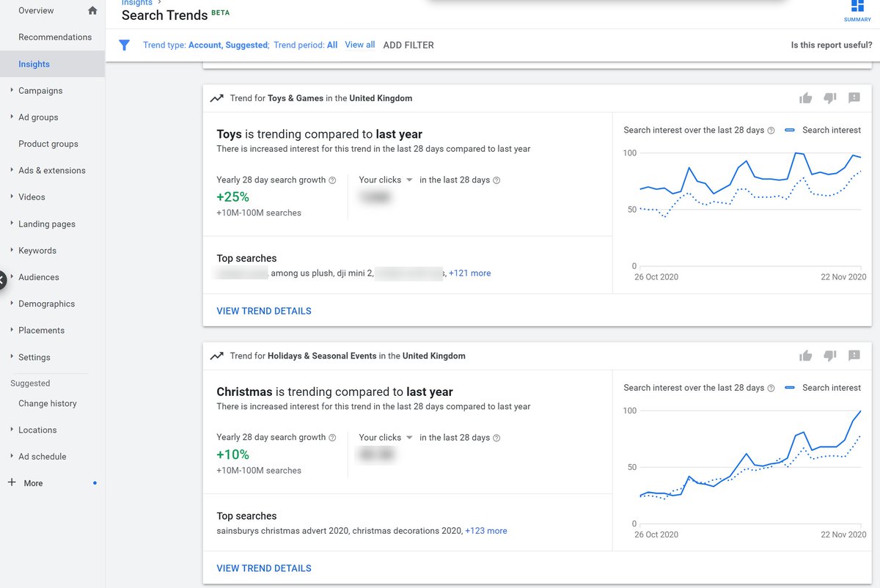880x588 pixels.
Task: Open Ad schedule in the sidebar
Action: point(43,457)
